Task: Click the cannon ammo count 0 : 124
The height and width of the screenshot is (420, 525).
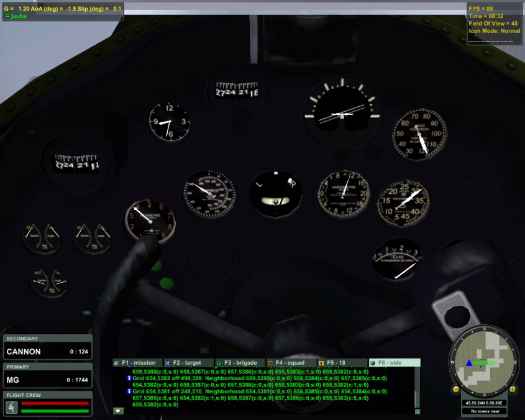Action: [x=79, y=352]
